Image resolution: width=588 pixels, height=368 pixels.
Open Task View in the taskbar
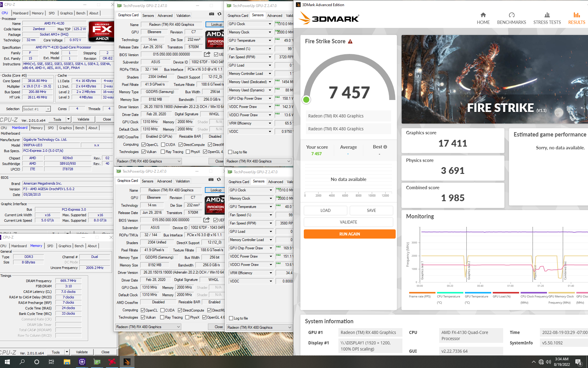point(51,362)
